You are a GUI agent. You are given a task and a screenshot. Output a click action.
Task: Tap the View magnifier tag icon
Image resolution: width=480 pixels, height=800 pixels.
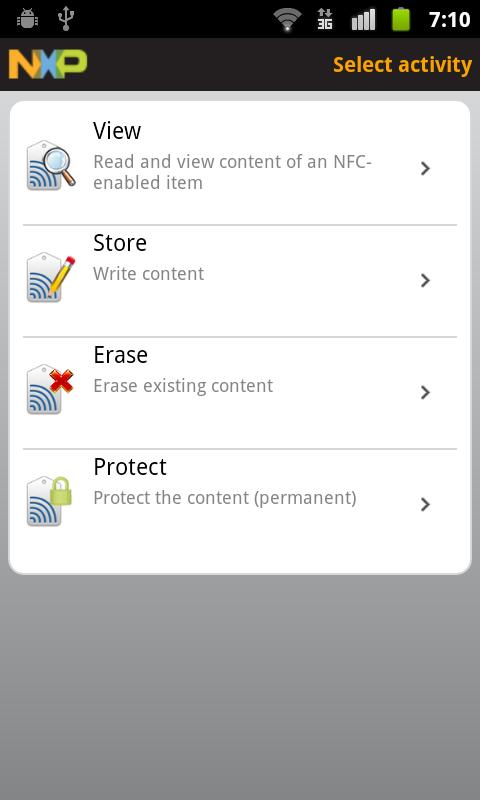[51, 165]
